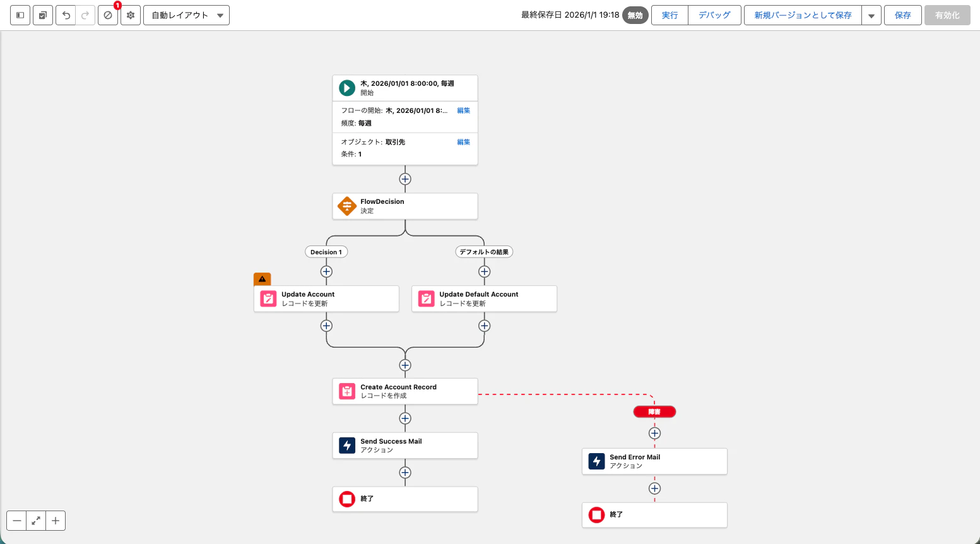Image resolution: width=980 pixels, height=544 pixels.
Task: Click the red 終了 end node icon
Action: coord(346,499)
